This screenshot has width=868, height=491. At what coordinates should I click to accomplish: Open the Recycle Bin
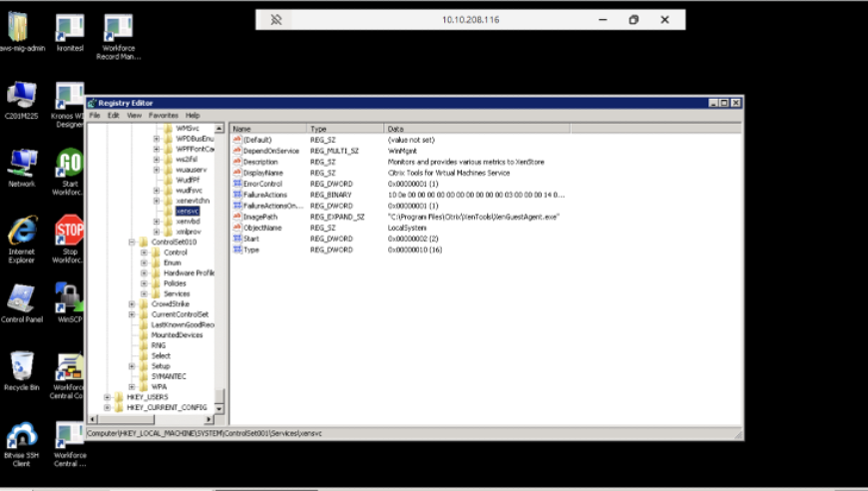(x=22, y=366)
